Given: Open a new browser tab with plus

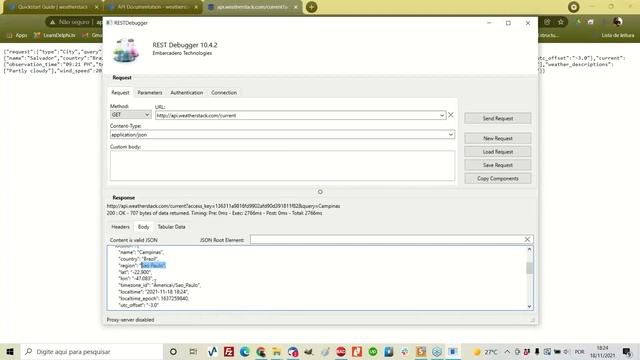Looking at the screenshot, I should click(x=311, y=7).
